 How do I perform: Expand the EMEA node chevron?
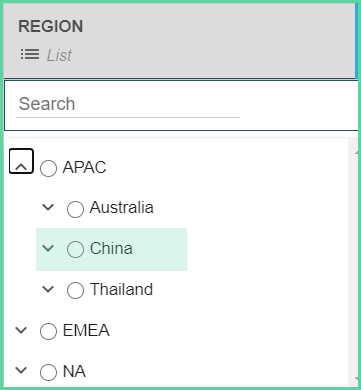pos(21,330)
